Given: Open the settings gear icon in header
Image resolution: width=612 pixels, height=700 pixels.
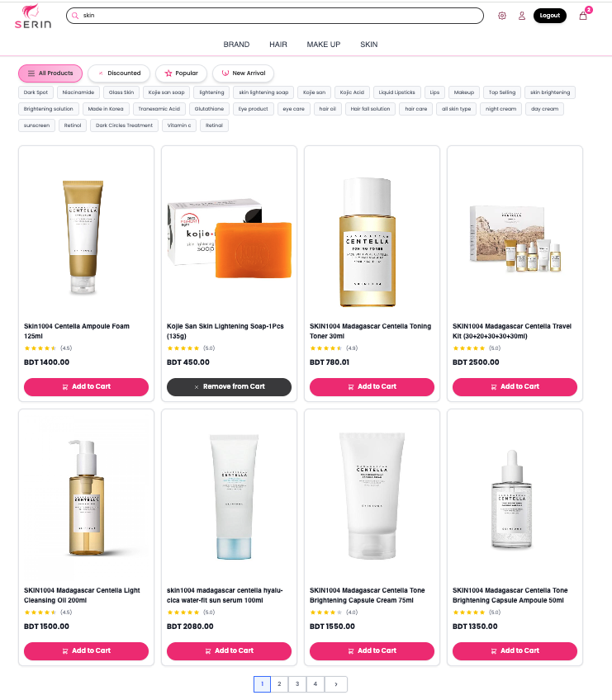Looking at the screenshot, I should click(502, 16).
